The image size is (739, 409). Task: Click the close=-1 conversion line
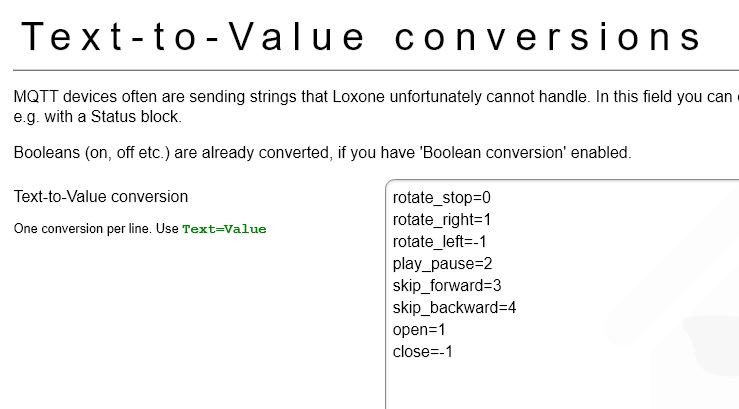pos(422,352)
